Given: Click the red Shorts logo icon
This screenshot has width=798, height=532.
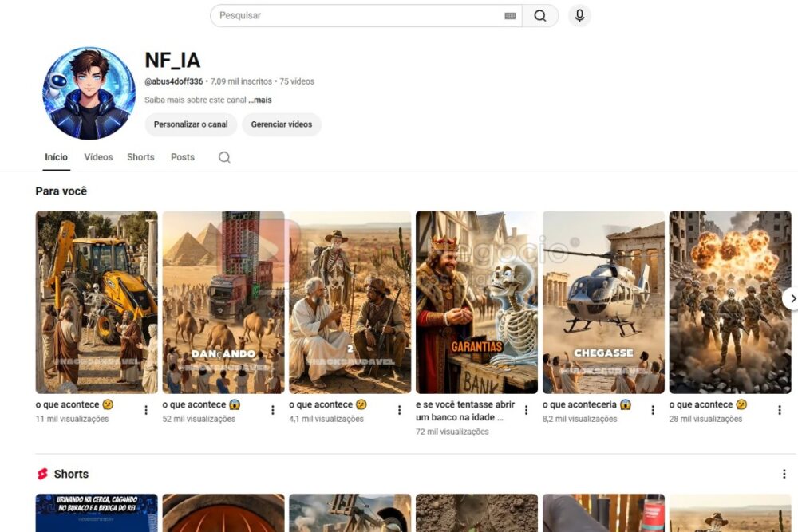Looking at the screenshot, I should click(x=43, y=474).
